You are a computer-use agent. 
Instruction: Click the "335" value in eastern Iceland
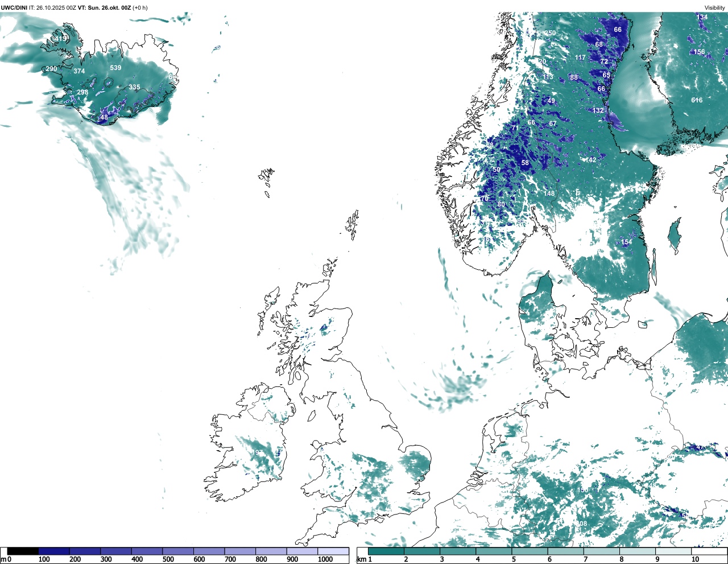click(134, 87)
